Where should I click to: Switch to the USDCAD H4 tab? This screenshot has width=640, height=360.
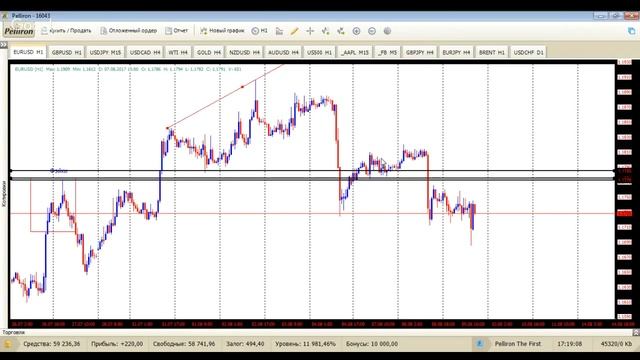tap(145, 53)
